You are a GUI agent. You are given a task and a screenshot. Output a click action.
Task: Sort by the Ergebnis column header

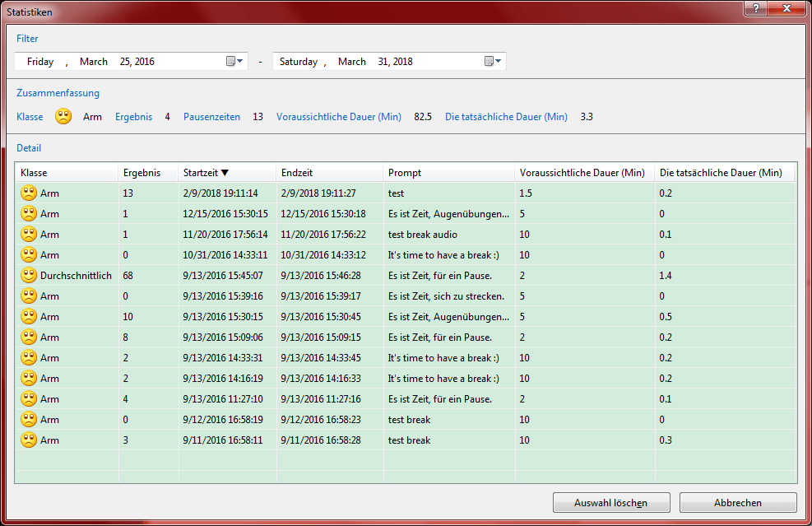149,173
